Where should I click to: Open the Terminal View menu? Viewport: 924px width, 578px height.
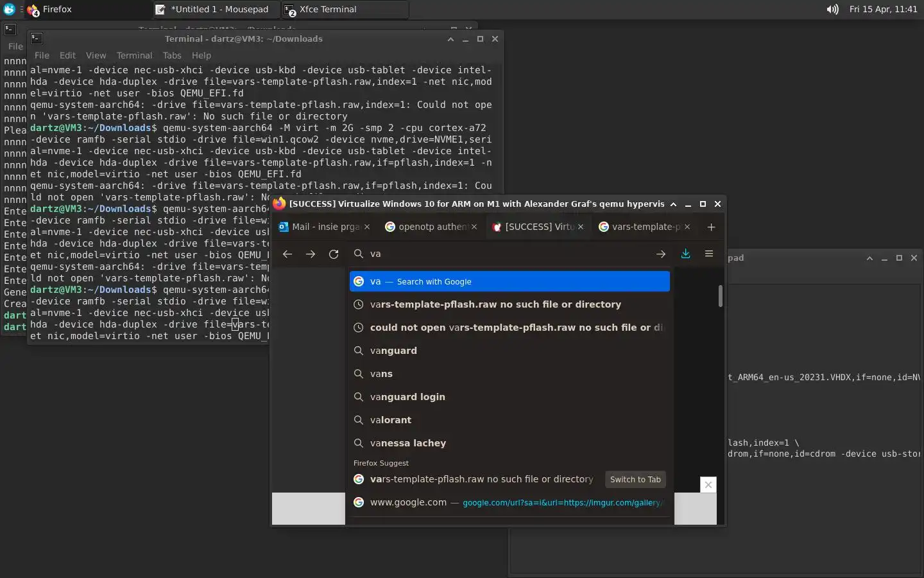96,55
